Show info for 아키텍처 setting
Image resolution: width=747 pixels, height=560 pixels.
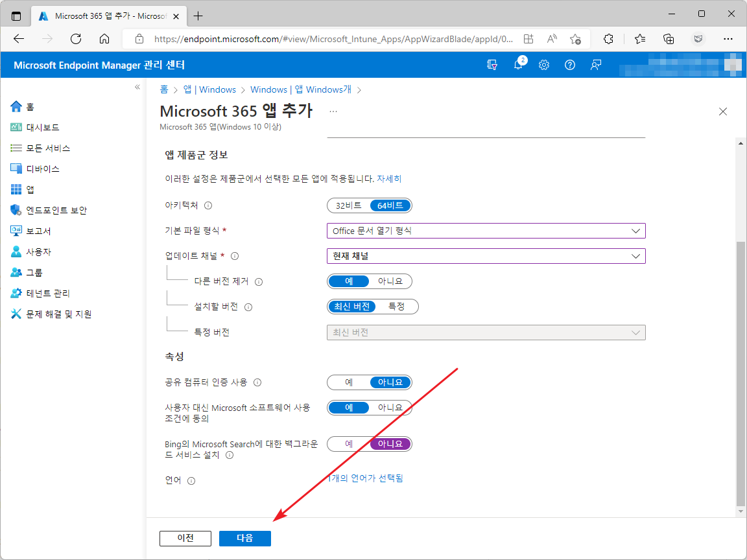pyautogui.click(x=208, y=205)
